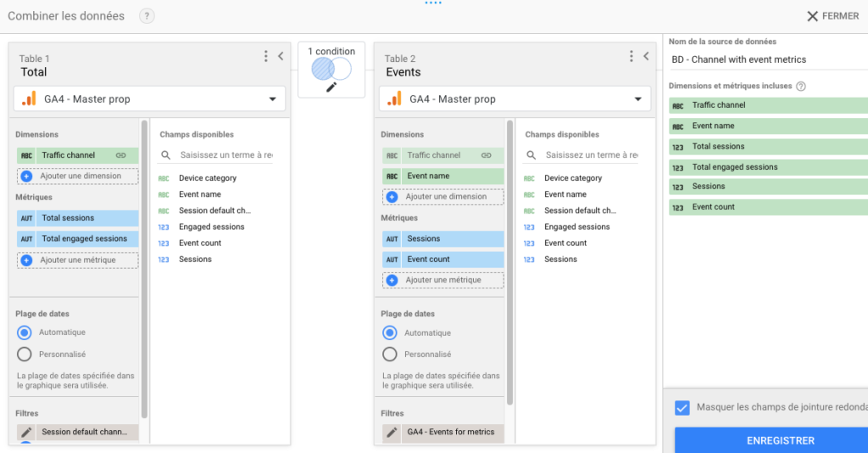The image size is (868, 453).
Task: Click Total engaged sessions in included fields
Action: tap(768, 167)
